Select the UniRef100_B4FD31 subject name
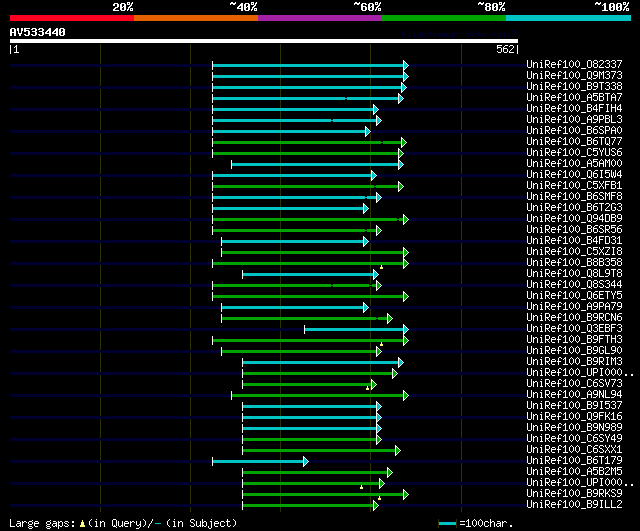Viewport: 640px width, 531px height. [x=574, y=241]
